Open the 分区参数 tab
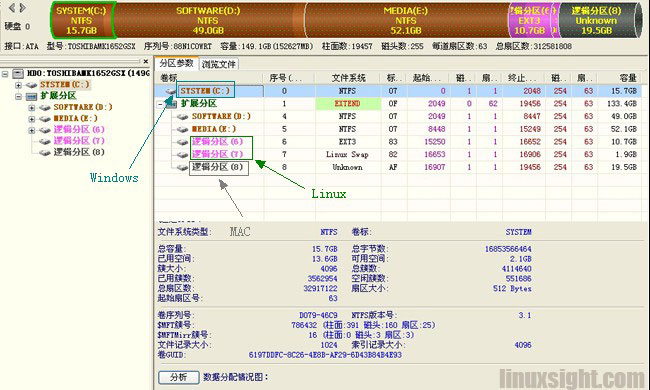This screenshot has width=650, height=390. click(x=177, y=63)
